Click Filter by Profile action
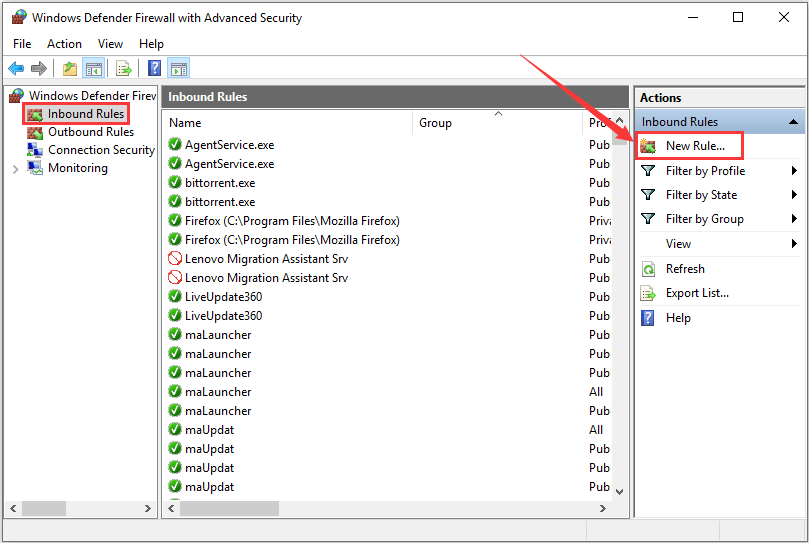The width and height of the screenshot is (809, 543). 705,171
